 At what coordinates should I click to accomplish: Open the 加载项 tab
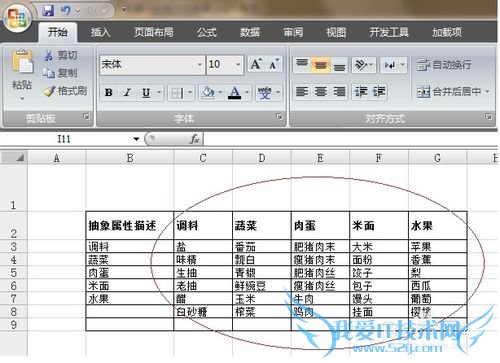(x=447, y=32)
